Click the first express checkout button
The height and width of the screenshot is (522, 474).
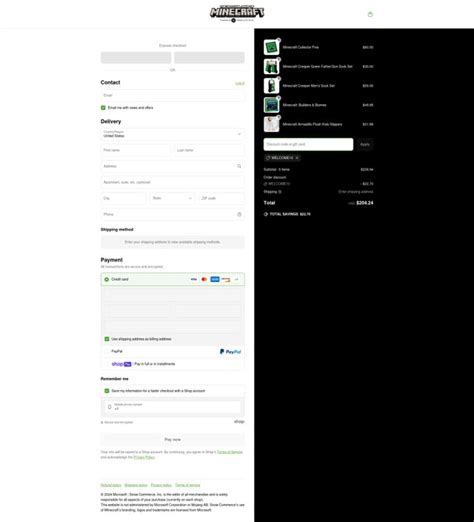pyautogui.click(x=136, y=58)
